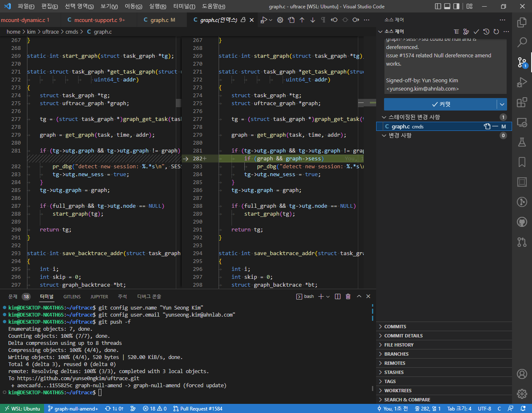Click Pull Request #1584 in status bar
Screen dimensions: 532x413
[197, 409]
